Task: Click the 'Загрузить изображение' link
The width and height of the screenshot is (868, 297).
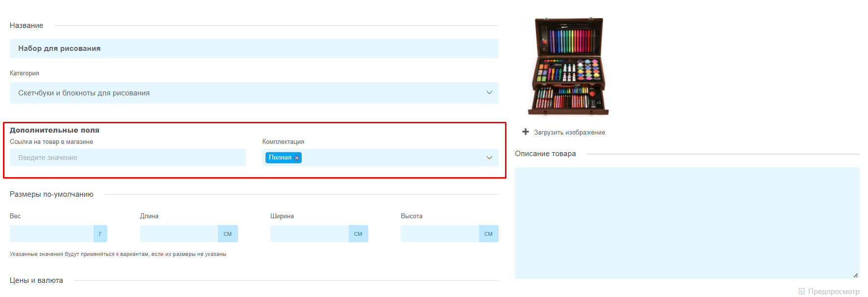Action: 569,132
